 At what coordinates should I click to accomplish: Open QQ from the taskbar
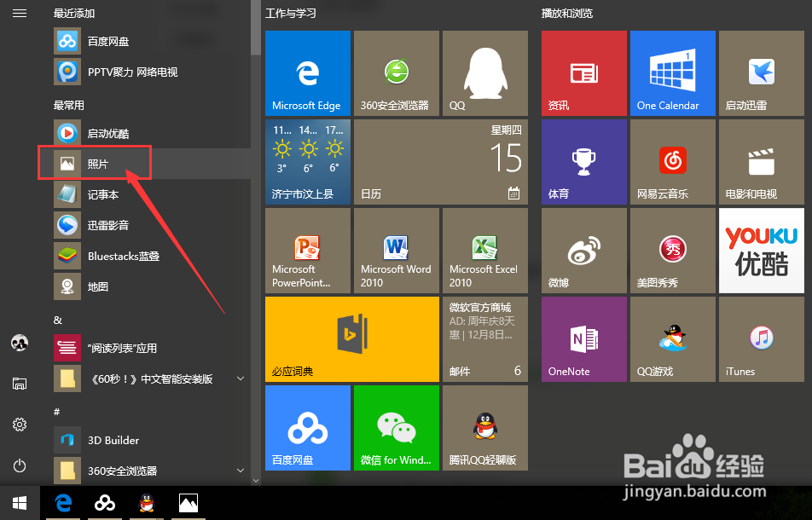pyautogui.click(x=147, y=503)
